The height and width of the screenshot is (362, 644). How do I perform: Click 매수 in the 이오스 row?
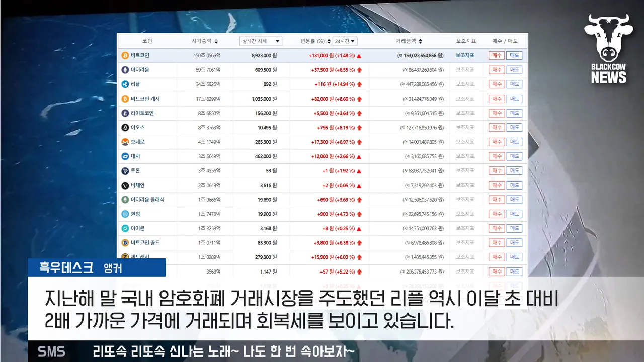tap(497, 128)
